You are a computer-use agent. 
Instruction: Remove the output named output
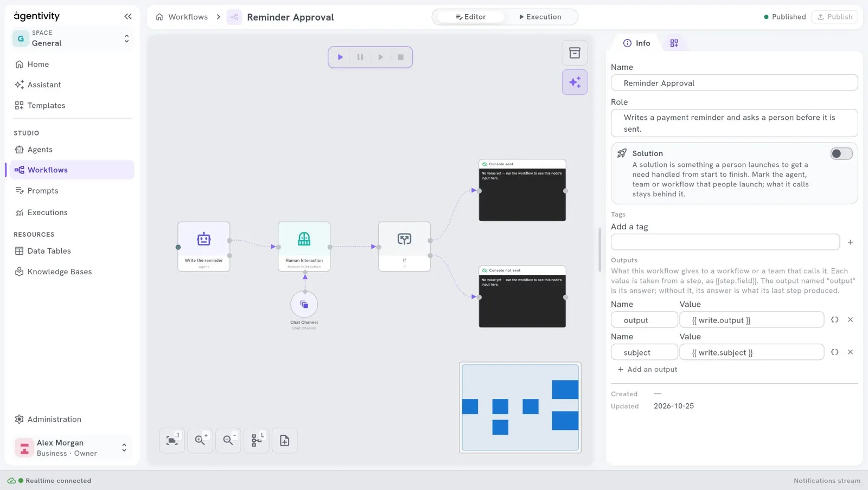[851, 320]
